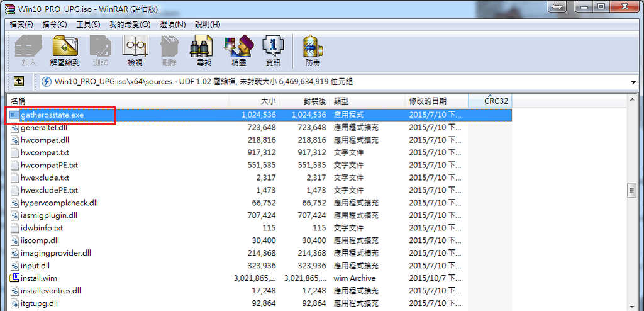Image resolution: width=644 pixels, height=311 pixels.
Task: Sort by Modified date (修改的日期) header
Action: tap(436, 101)
